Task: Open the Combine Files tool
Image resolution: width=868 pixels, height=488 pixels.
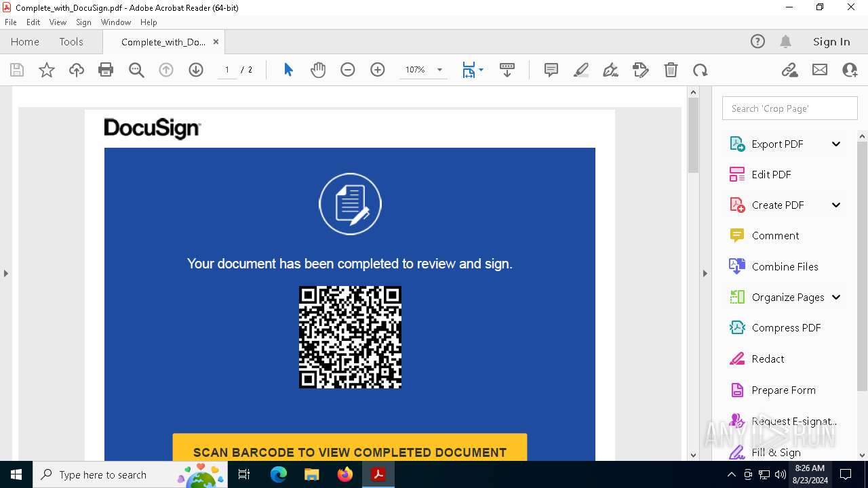Action: [773, 266]
